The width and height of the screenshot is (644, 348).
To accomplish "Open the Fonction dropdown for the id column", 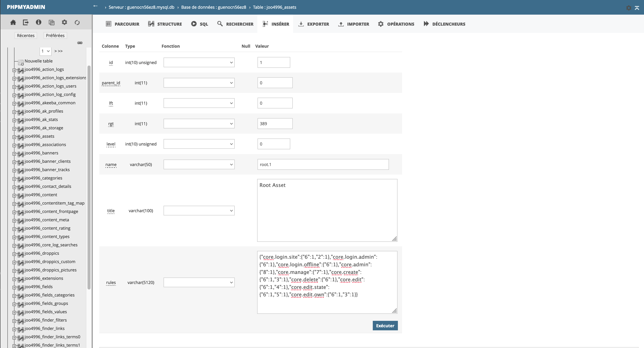I will tap(199, 62).
